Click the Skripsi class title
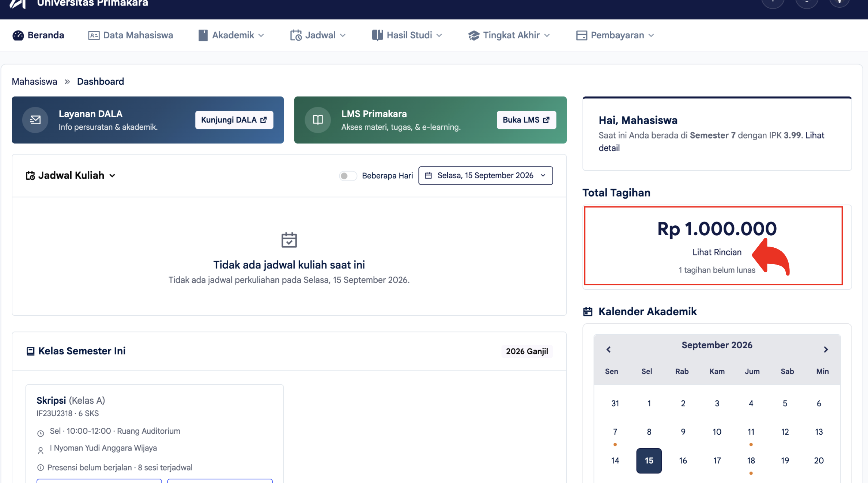The width and height of the screenshot is (868, 483). pos(51,400)
